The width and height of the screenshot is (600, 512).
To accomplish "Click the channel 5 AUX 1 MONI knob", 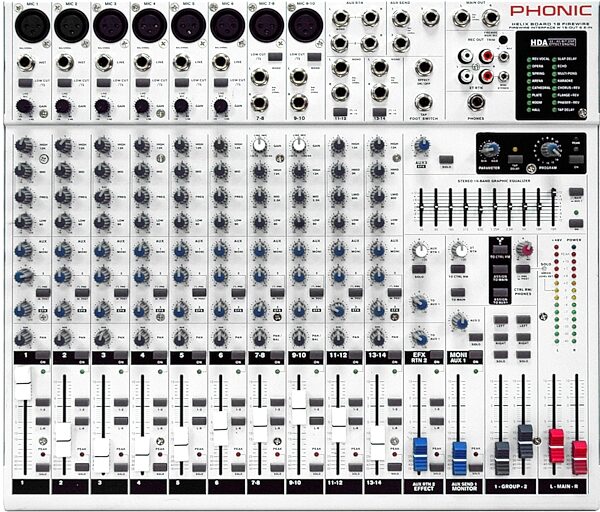I will tap(181, 251).
